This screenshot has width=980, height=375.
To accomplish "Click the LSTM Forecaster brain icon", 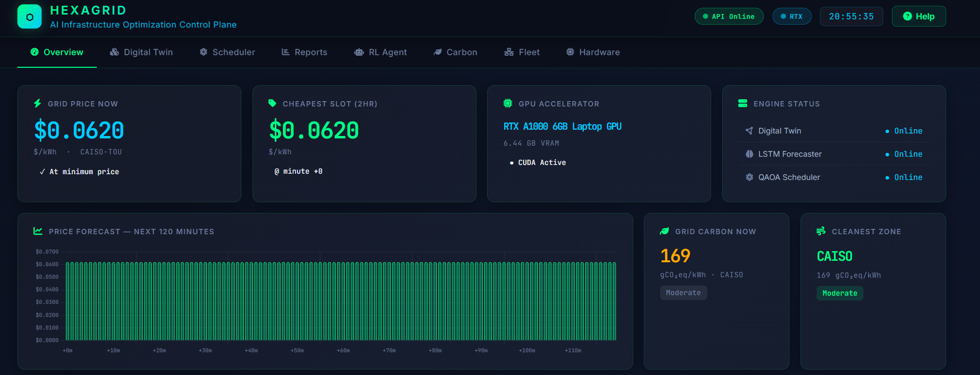I will pyautogui.click(x=749, y=154).
